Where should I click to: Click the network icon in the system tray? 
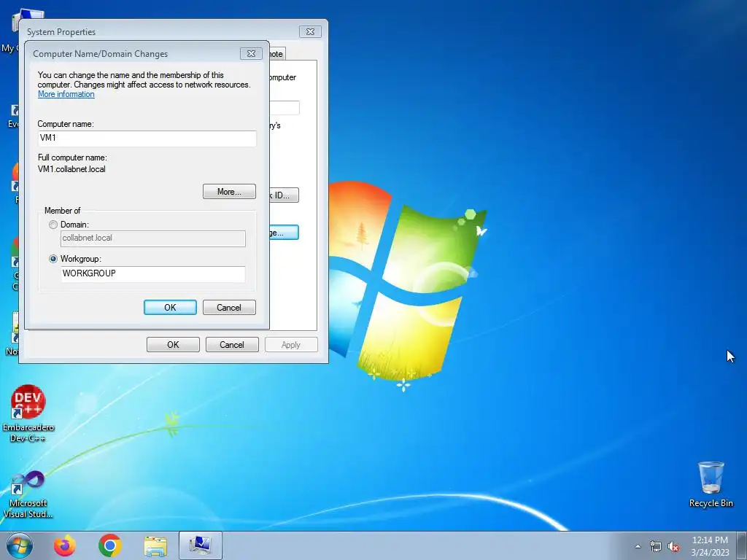[x=656, y=546]
